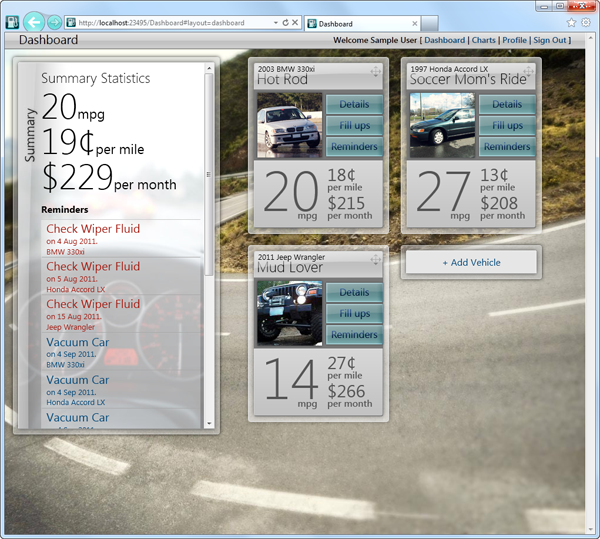Click the Hot Rod vehicle title

click(x=282, y=80)
